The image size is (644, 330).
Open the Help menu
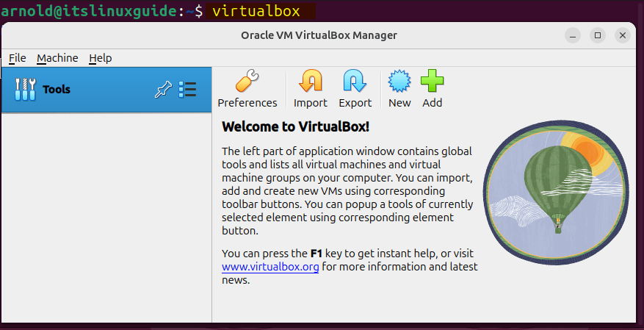click(x=100, y=58)
